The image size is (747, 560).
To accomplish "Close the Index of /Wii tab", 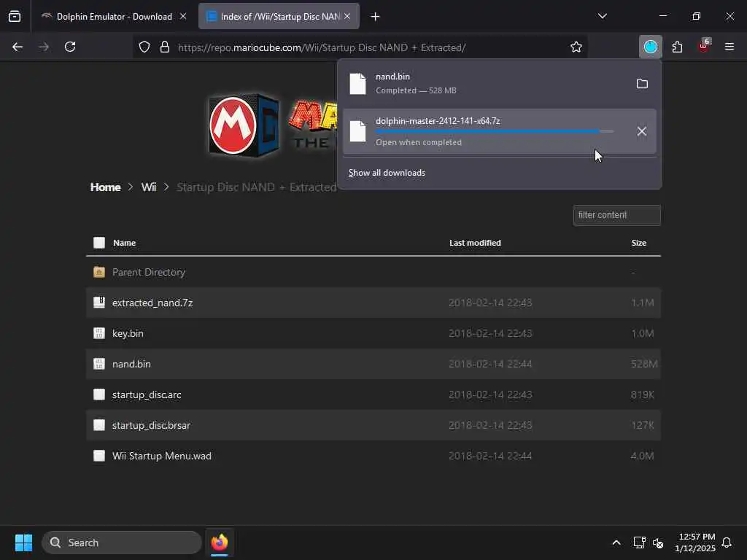I will [347, 16].
